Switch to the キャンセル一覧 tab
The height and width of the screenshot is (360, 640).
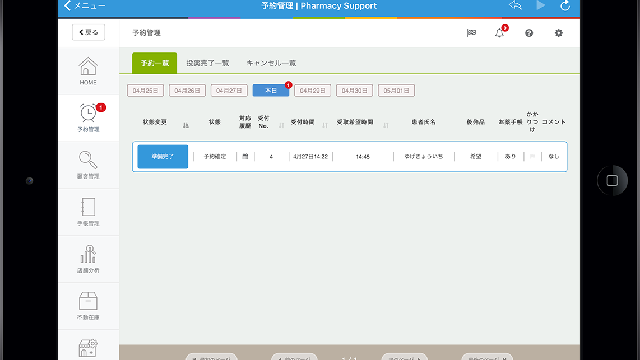click(271, 63)
